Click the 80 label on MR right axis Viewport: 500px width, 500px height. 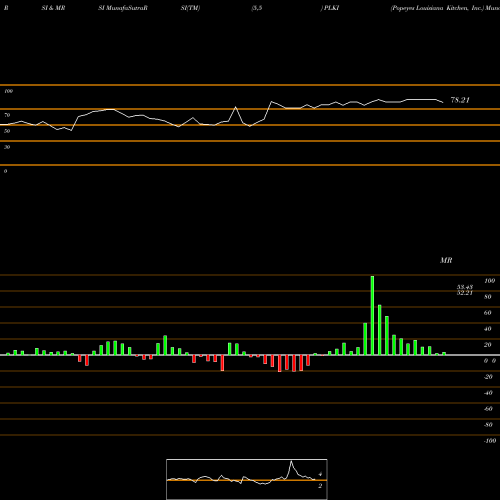click(x=488, y=297)
